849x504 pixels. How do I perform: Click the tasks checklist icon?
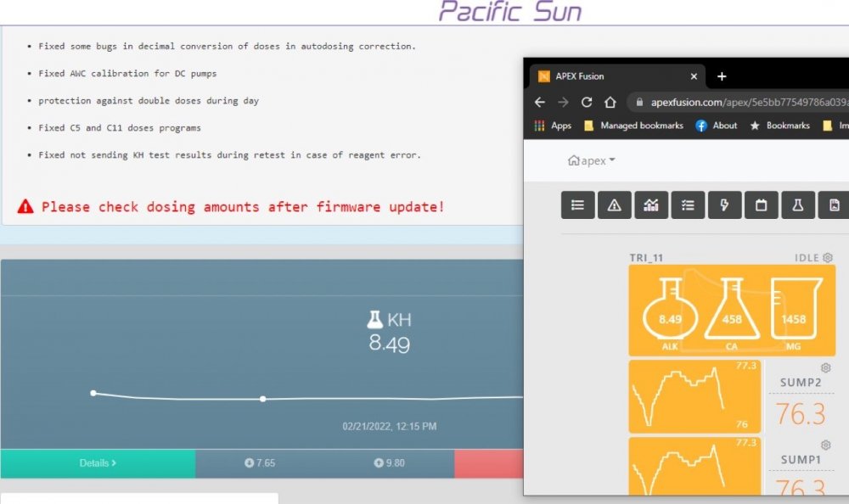(688, 205)
